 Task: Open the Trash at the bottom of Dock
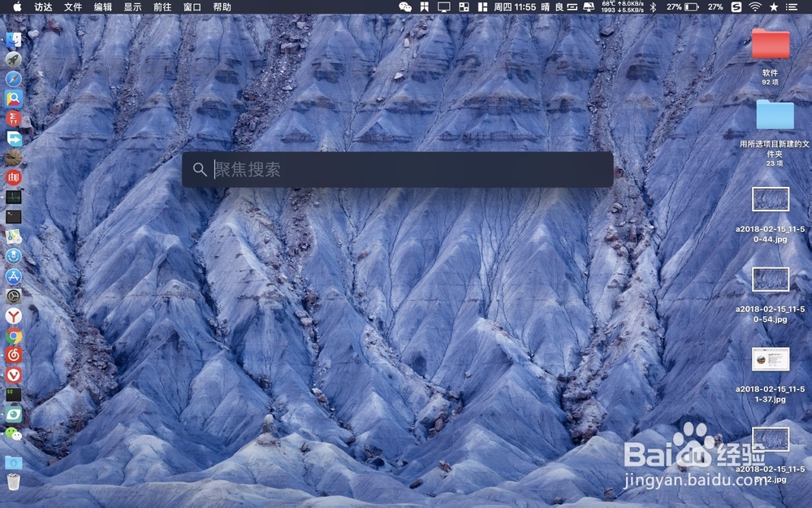click(x=14, y=480)
